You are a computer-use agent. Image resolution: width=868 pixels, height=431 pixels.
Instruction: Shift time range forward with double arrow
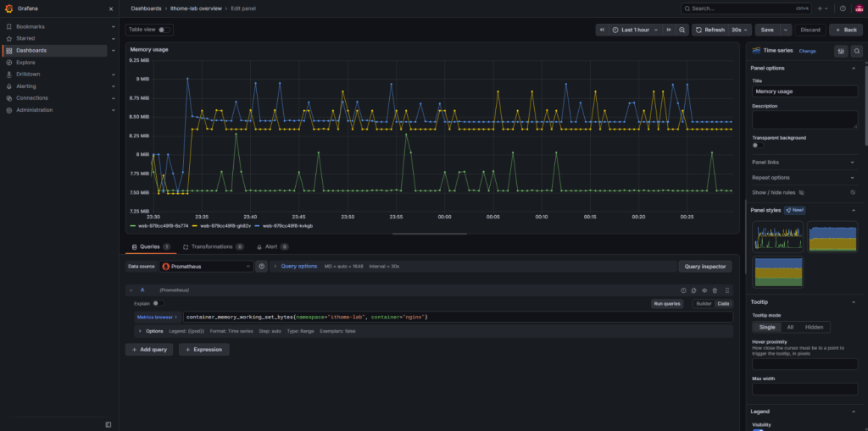669,30
